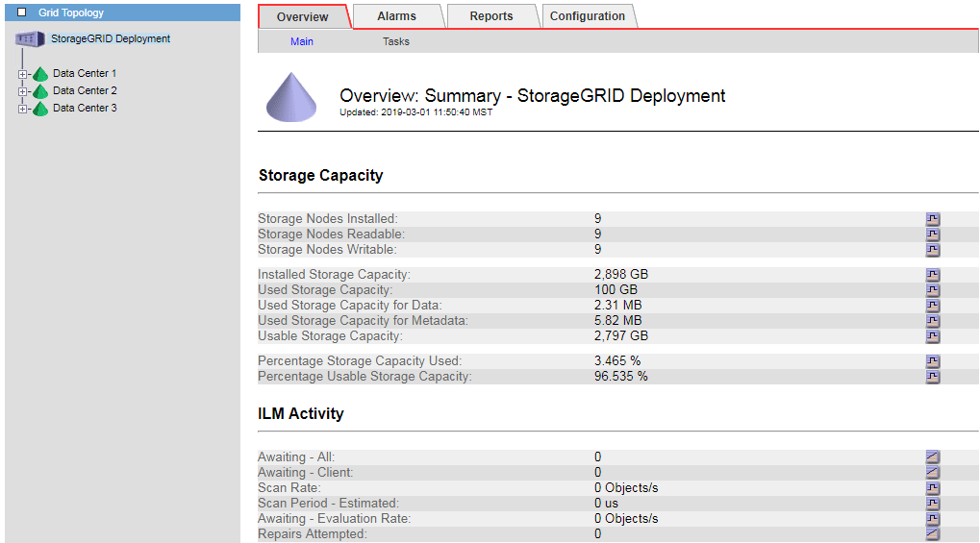Open graph icon for Awaiting - All
The height and width of the screenshot is (543, 980).
click(x=932, y=457)
